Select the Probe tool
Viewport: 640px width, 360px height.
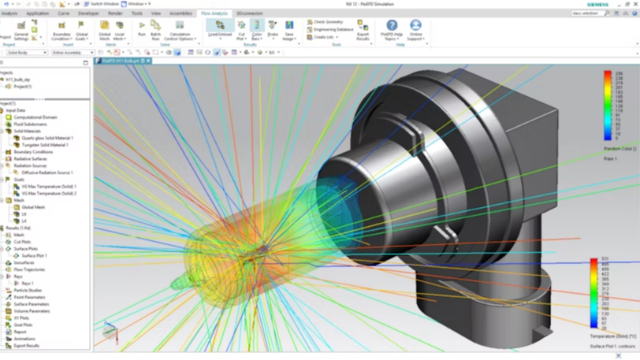[x=273, y=29]
